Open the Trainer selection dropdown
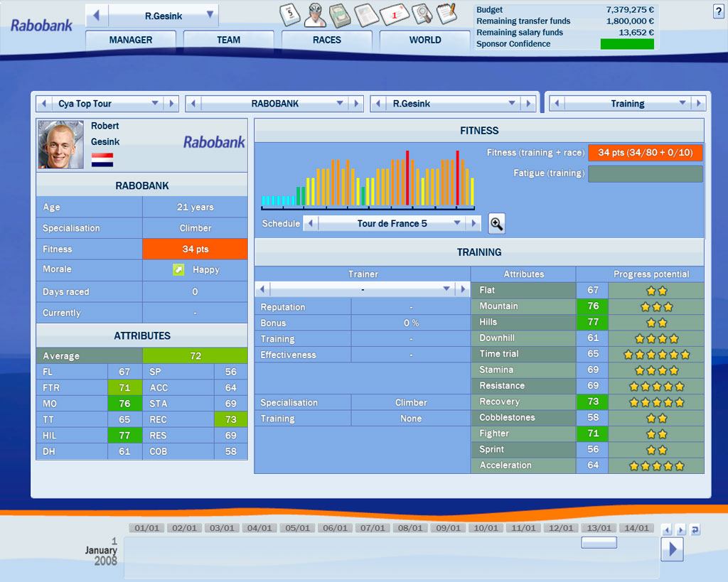 446,289
